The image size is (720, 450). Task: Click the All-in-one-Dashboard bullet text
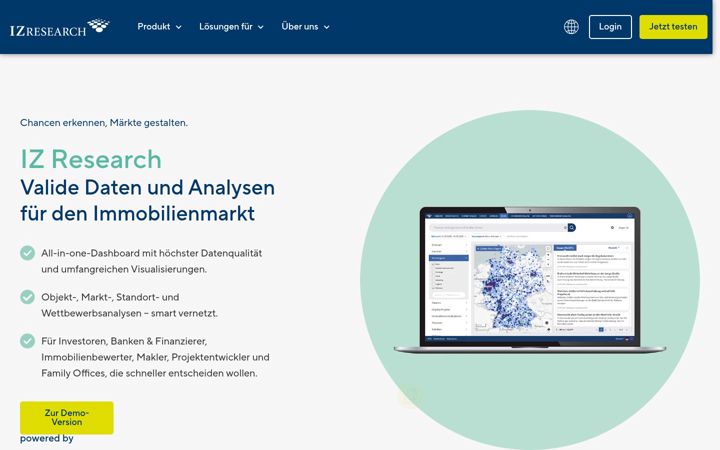click(152, 261)
